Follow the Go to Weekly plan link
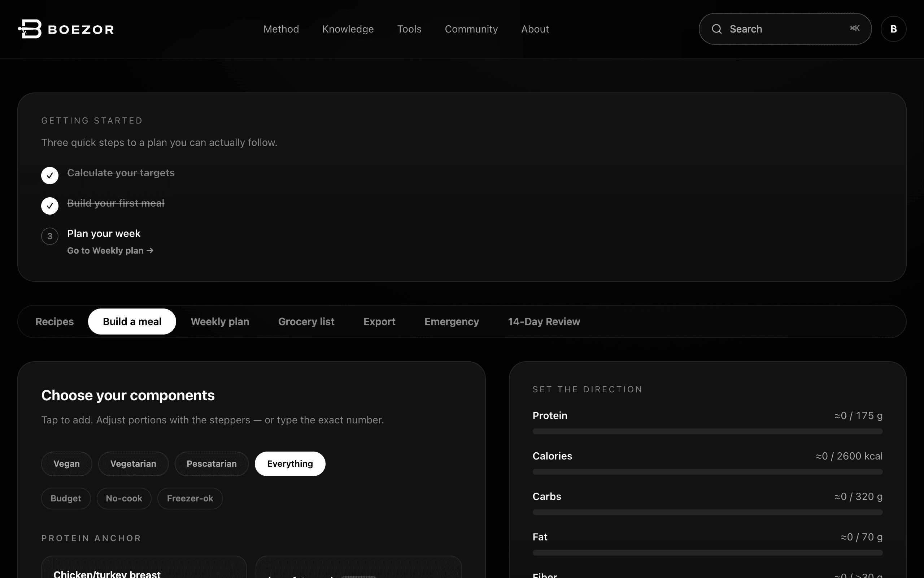This screenshot has height=578, width=924. [110, 251]
